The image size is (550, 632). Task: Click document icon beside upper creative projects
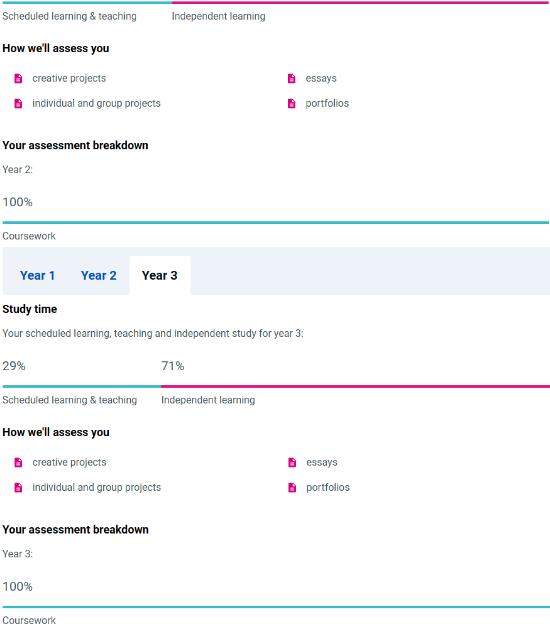pos(18,79)
